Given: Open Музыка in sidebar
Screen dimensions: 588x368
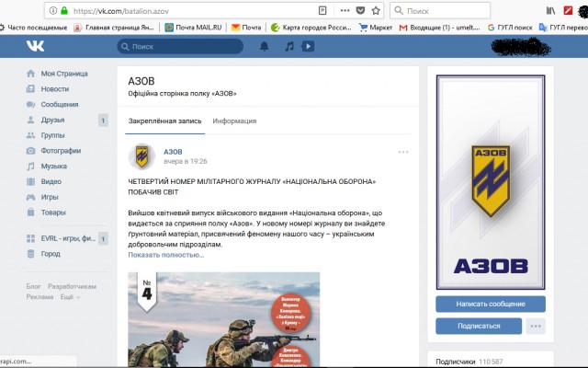Looking at the screenshot, I should [47, 166].
